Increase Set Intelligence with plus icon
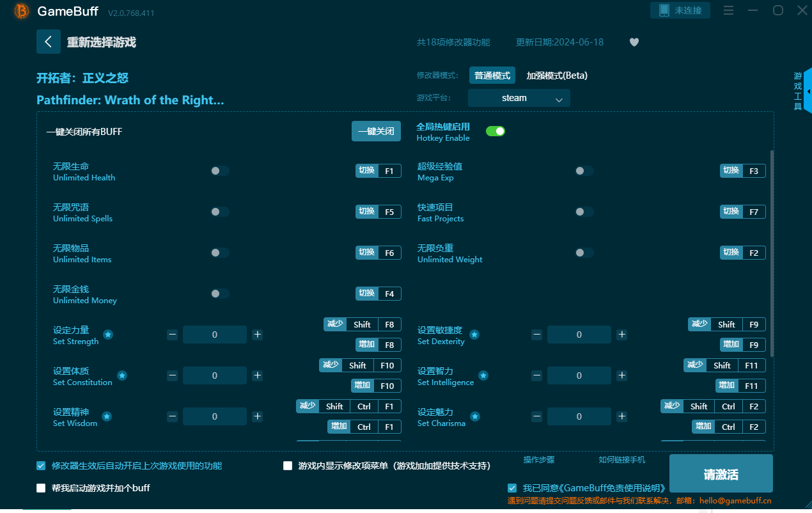The image size is (812, 513). 621,375
